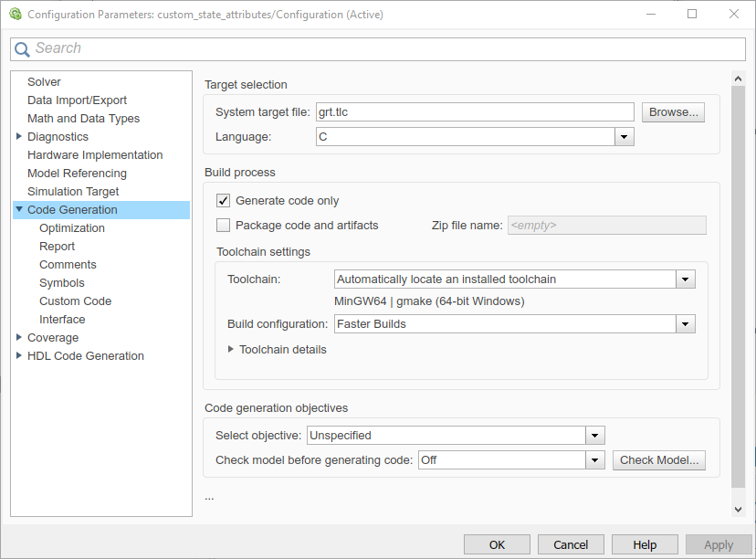The width and height of the screenshot is (756, 559).
Task: Expand the HDL Code Generation node
Action: tap(19, 356)
